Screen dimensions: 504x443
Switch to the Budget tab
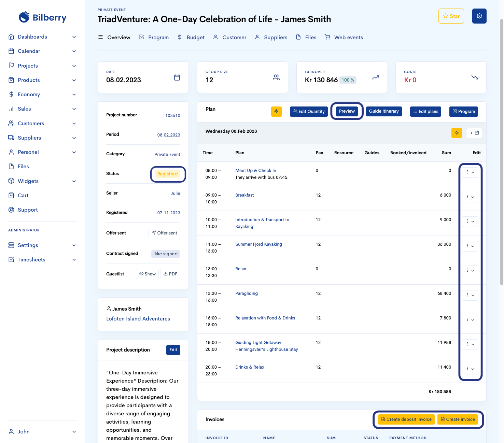191,38
